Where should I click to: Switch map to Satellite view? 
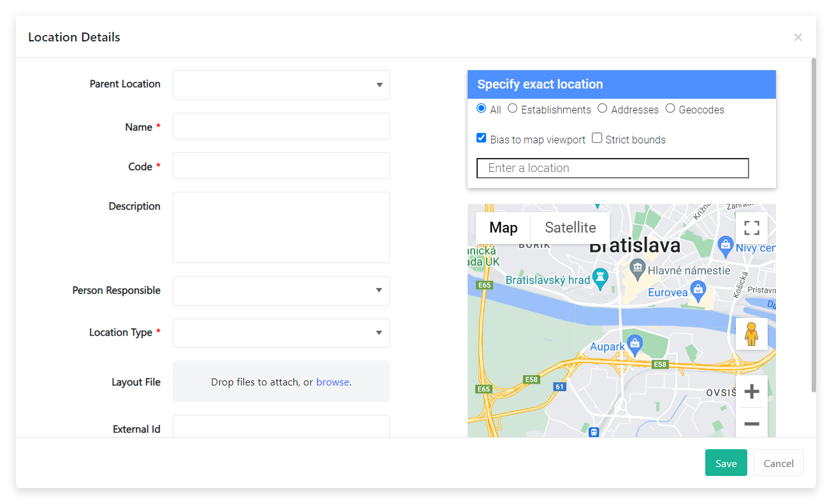pos(570,227)
